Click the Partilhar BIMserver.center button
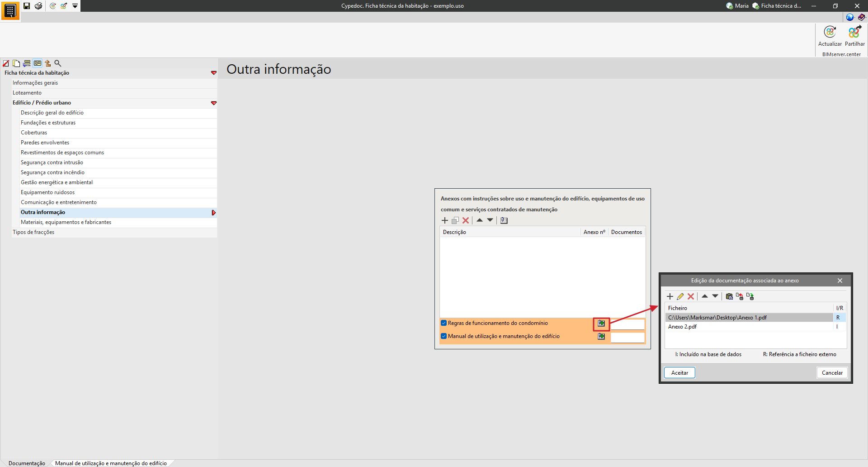The width and height of the screenshot is (868, 467). (855, 37)
